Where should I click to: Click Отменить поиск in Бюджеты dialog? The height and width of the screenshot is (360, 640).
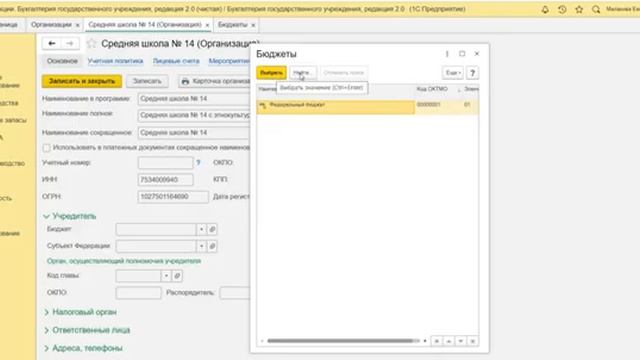pos(344,73)
